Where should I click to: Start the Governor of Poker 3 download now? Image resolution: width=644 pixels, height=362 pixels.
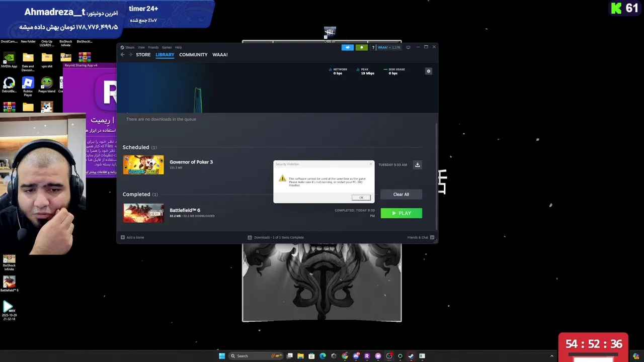pos(417,165)
